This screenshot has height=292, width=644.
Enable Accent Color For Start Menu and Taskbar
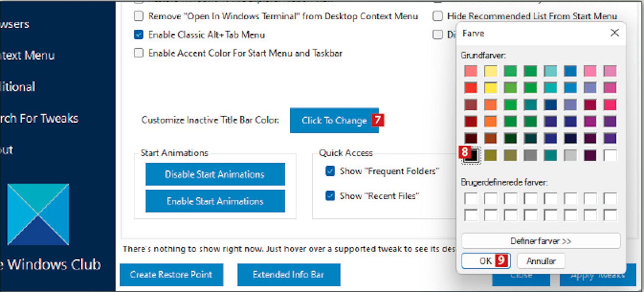click(138, 53)
